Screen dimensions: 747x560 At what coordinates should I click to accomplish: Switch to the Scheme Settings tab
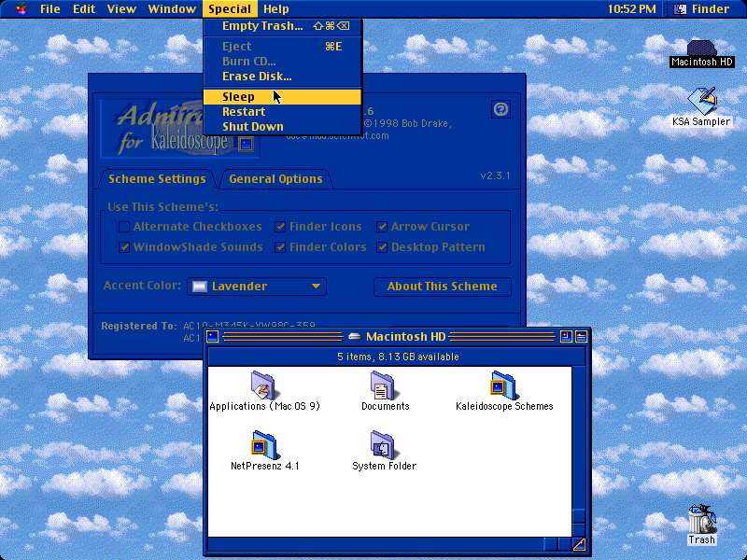pos(157,179)
